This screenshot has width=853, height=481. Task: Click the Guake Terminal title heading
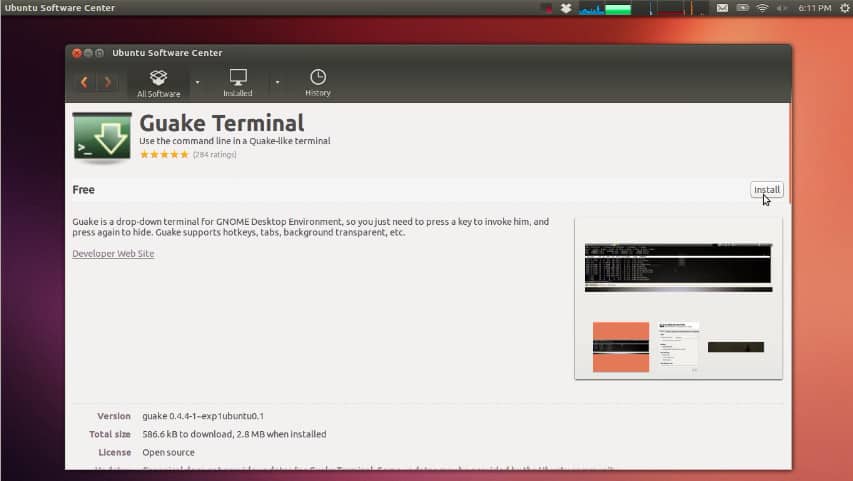pos(221,123)
